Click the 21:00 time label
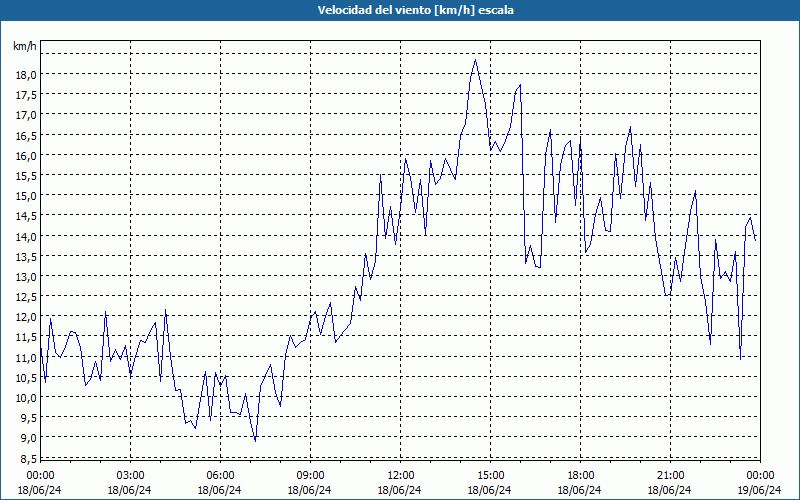 [670, 476]
